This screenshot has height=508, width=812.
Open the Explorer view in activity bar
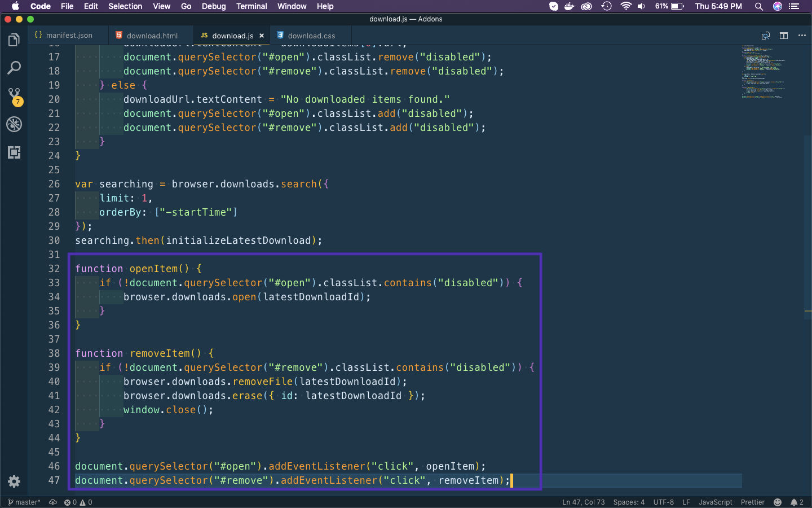coord(14,40)
